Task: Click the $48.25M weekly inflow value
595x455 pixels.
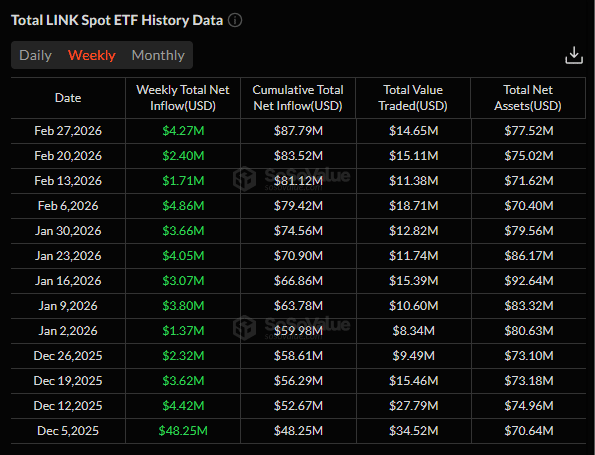Action: [x=183, y=431]
